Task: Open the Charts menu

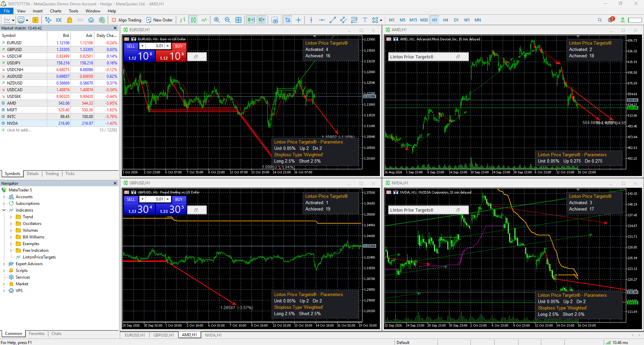Action: pyautogui.click(x=56, y=11)
